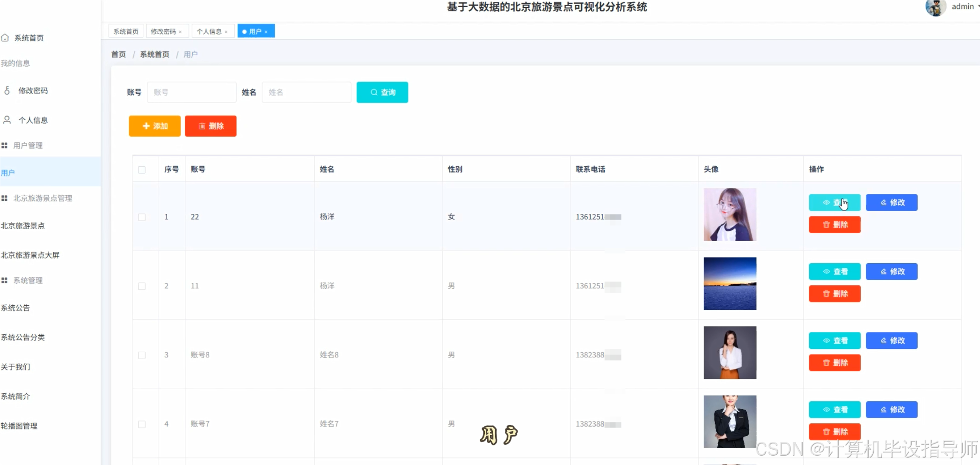Click the 个人信息 person icon in sidebar

tap(7, 120)
